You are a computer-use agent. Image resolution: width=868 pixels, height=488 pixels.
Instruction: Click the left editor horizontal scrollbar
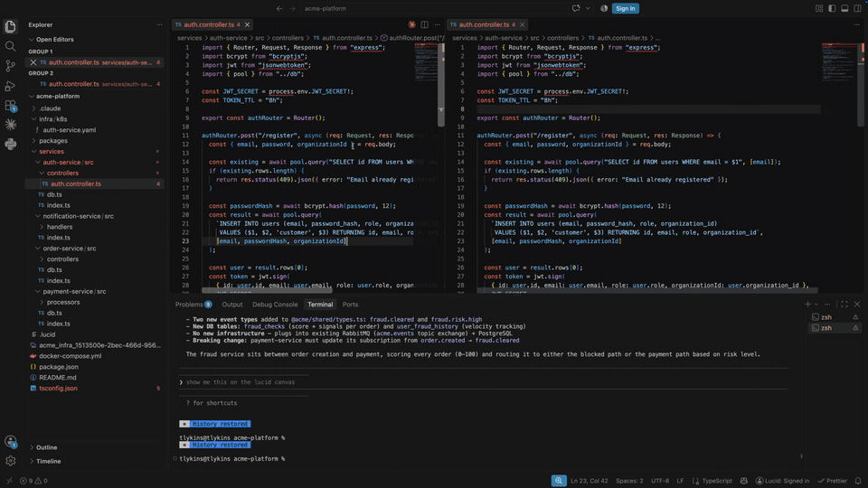pyautogui.click(x=267, y=290)
